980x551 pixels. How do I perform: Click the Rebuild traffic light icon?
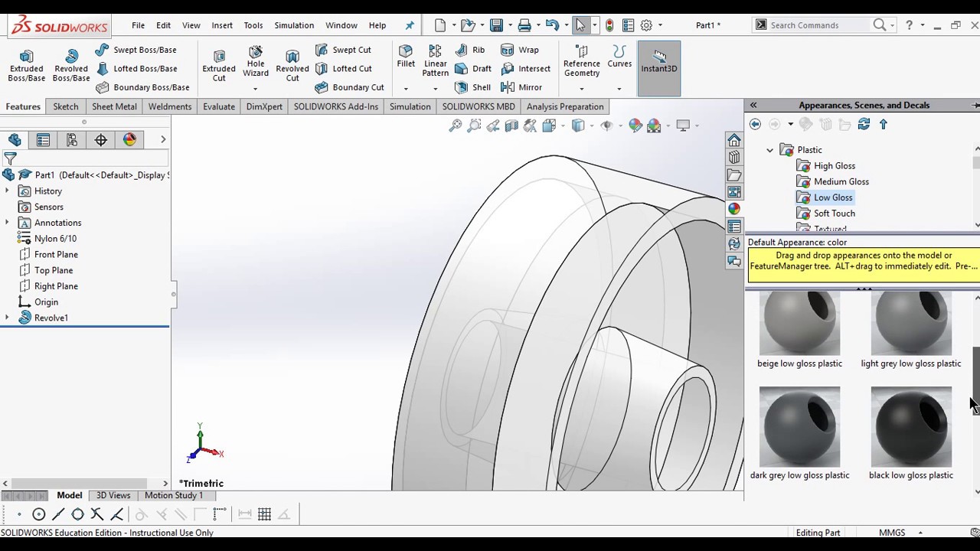coord(609,25)
